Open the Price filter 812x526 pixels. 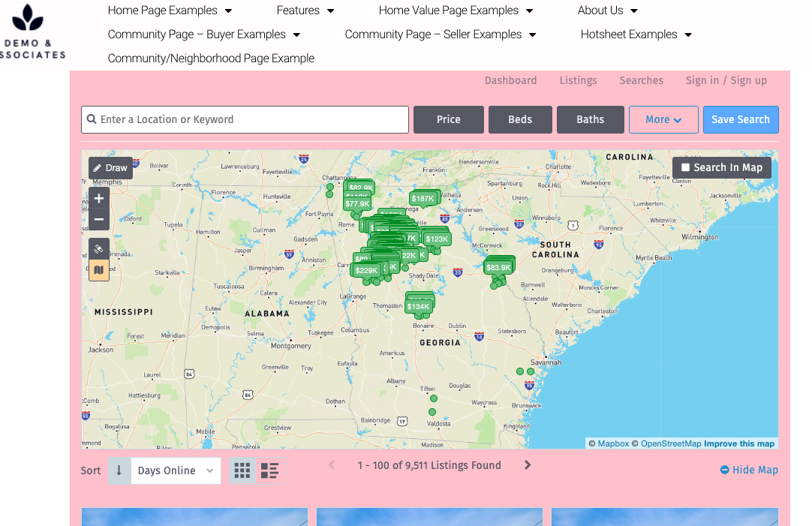[449, 119]
